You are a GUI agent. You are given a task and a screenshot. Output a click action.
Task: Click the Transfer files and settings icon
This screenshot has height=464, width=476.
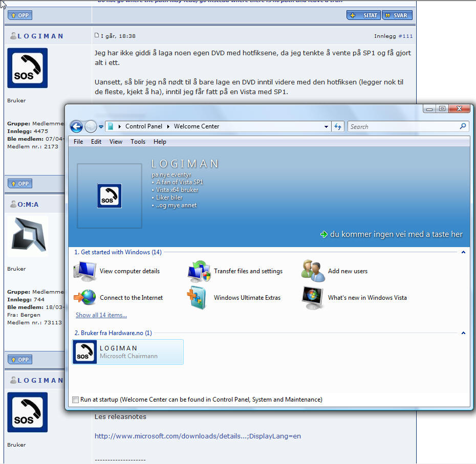pos(199,271)
